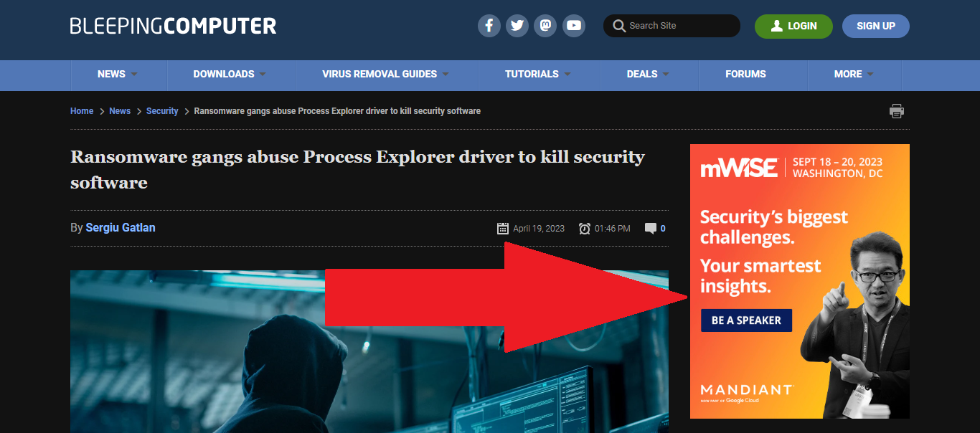Expand the TUTORIALS menu
The height and width of the screenshot is (433, 980).
[x=539, y=75]
